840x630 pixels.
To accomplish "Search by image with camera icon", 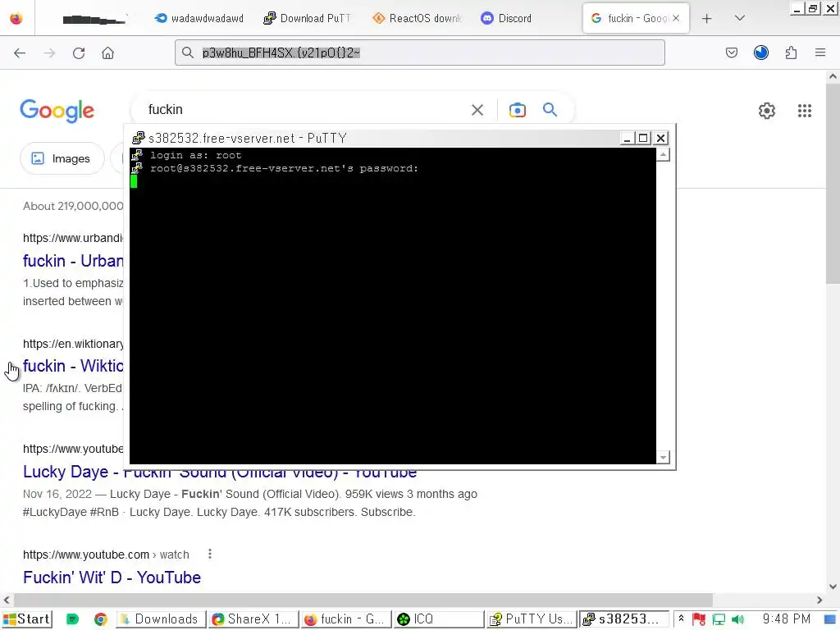I will (x=517, y=111).
